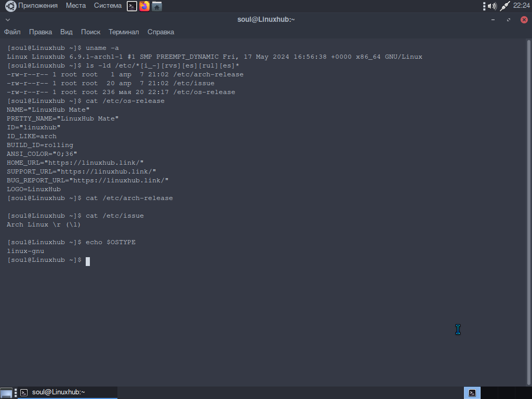Click the 'uname -a' command line
This screenshot has width=532, height=399.
(x=63, y=48)
